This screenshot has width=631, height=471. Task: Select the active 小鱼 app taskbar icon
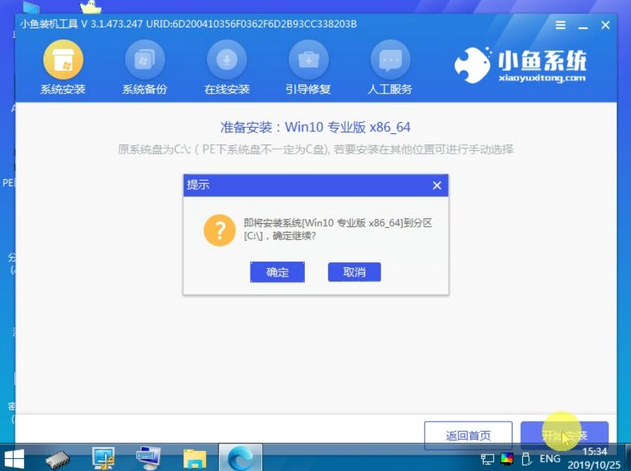(241, 458)
